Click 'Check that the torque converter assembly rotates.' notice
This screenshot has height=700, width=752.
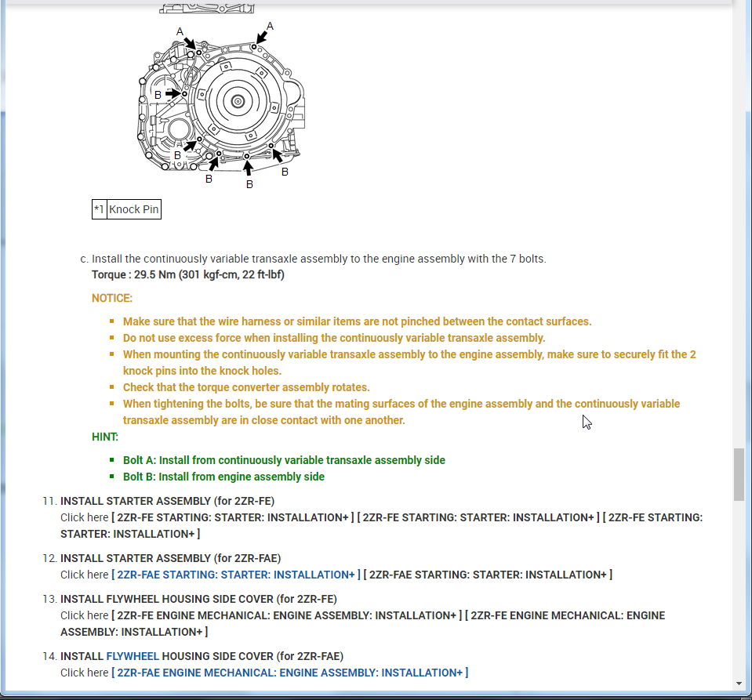(246, 387)
